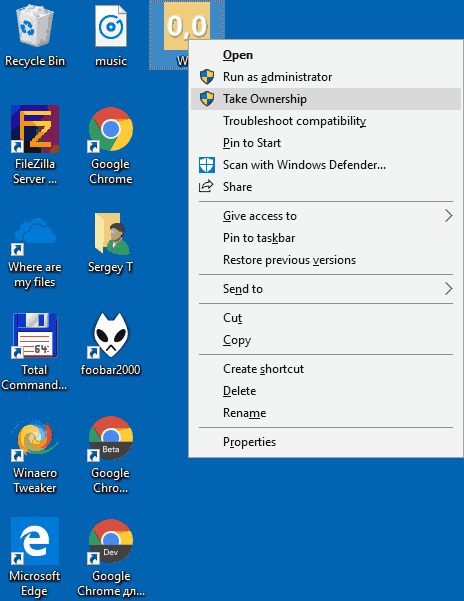This screenshot has width=464, height=601.
Task: Choose Open from the context menu
Action: pyautogui.click(x=326, y=55)
